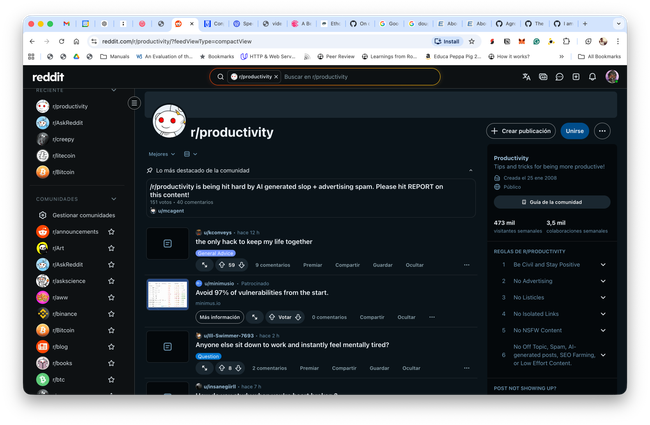Viewport: 650px width, 425px height.
Task: Open the Mejores sort dropdown
Action: [x=160, y=154]
